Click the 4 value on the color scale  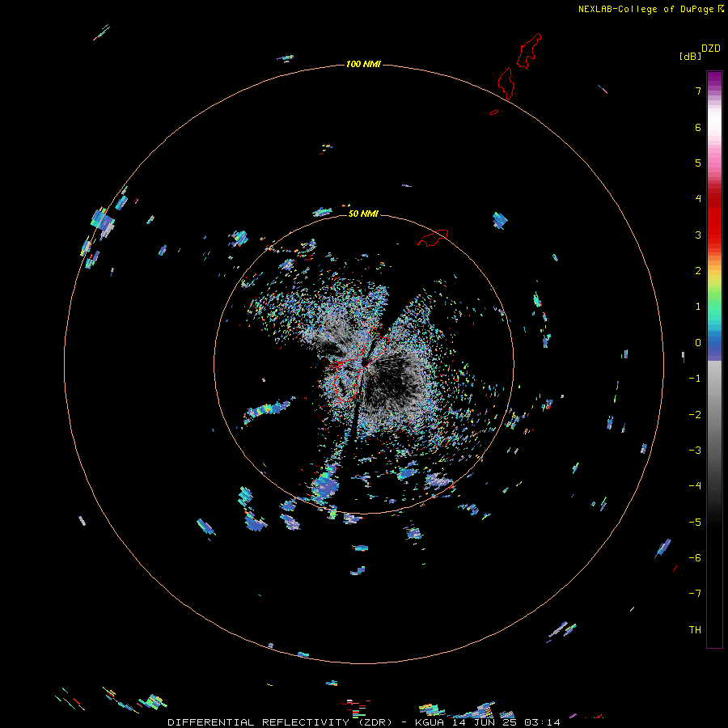coord(698,199)
